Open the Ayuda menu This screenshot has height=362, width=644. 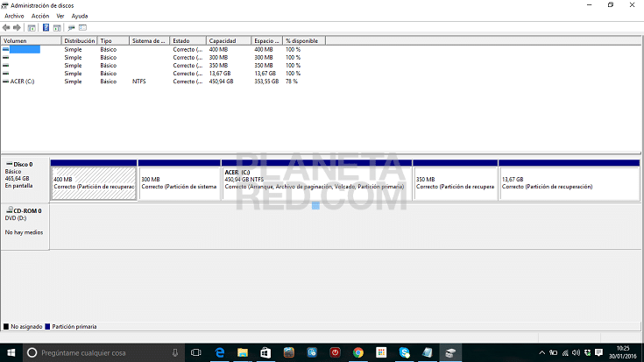click(x=79, y=16)
